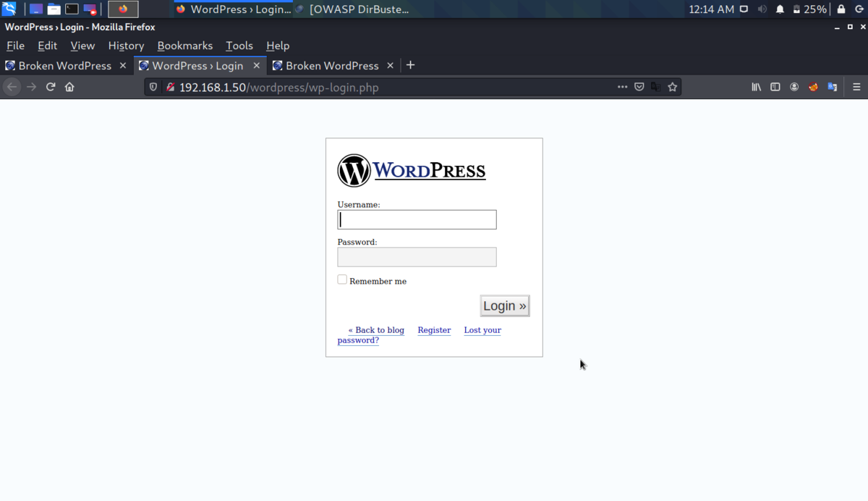868x501 pixels.
Task: Click the tracking protection shield icon
Action: [153, 87]
